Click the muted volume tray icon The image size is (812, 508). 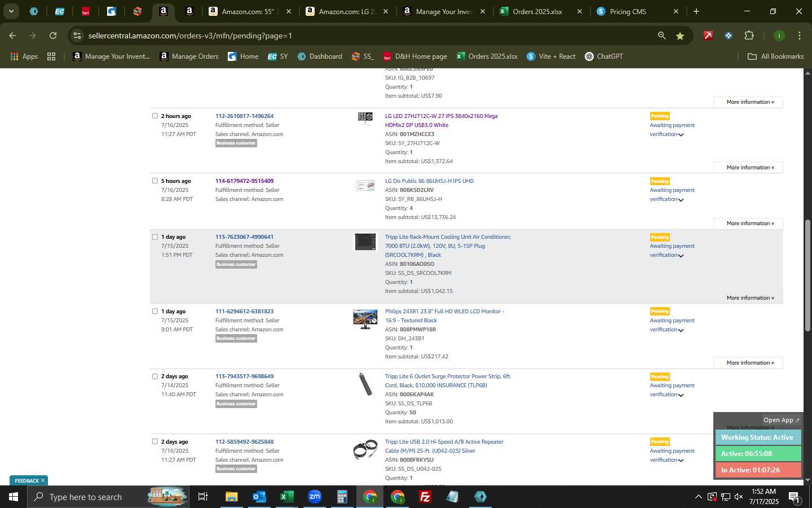tap(739, 497)
